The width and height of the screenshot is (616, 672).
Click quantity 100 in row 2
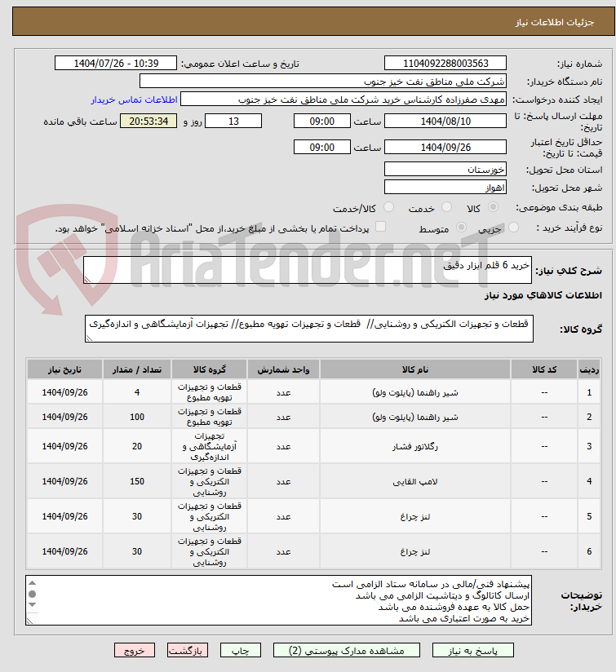point(137,417)
